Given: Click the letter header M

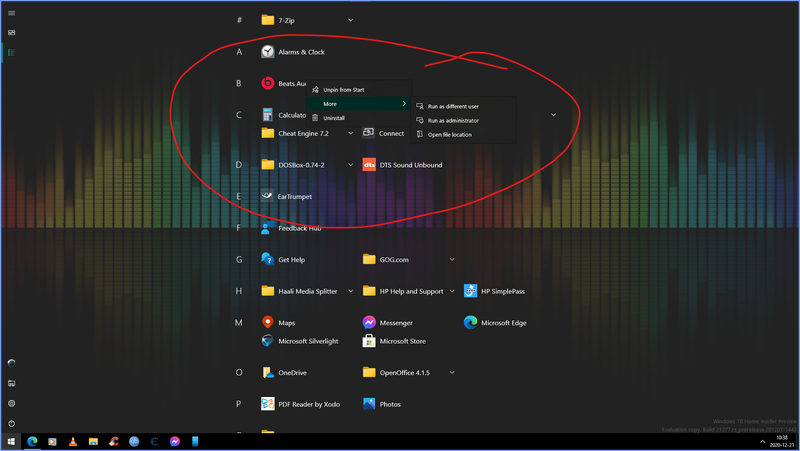Looking at the screenshot, I should (x=239, y=323).
